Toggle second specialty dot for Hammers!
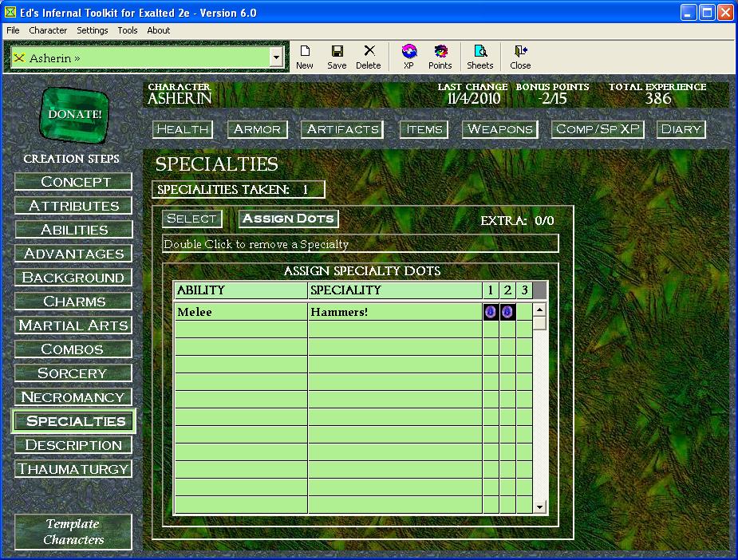 click(x=507, y=312)
